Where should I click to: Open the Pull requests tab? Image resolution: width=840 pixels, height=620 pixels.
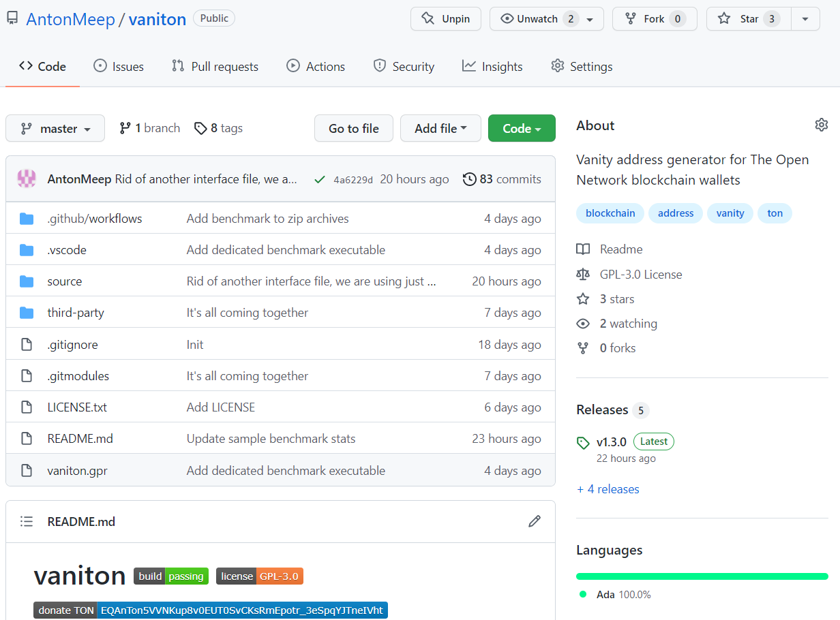[x=215, y=66]
